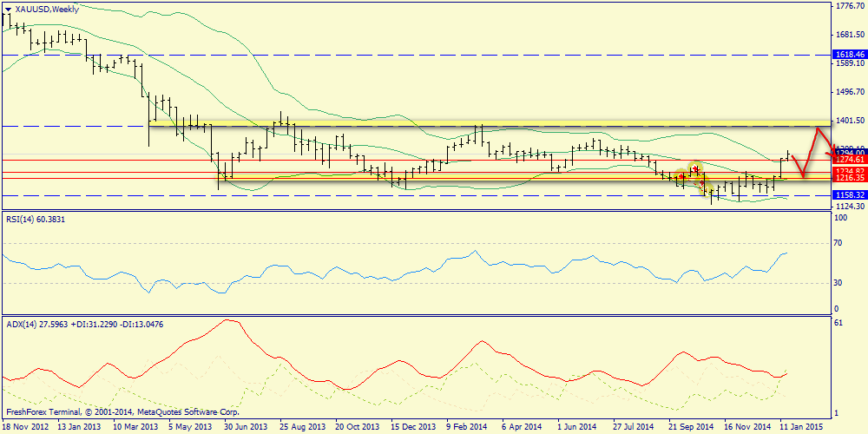Click the ADX 61 scale value
Screen dimensions: 868x434
(x=840, y=323)
